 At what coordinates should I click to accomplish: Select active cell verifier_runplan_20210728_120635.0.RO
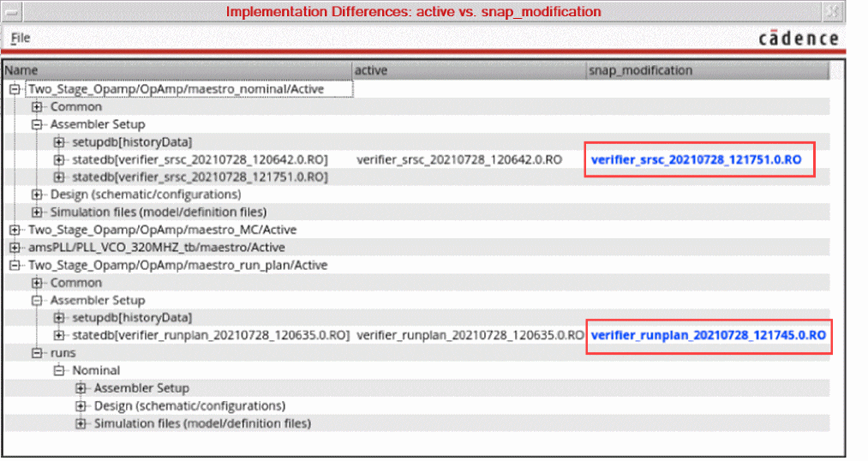coord(470,335)
